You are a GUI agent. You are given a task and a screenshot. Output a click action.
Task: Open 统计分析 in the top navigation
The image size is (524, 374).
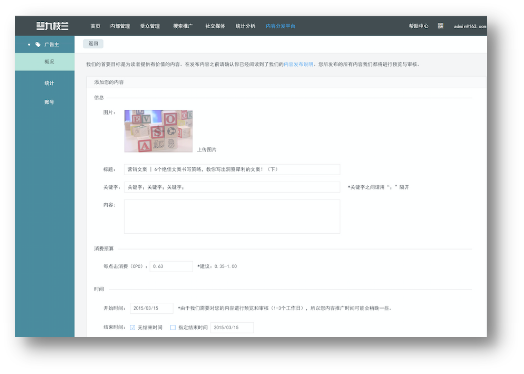(245, 26)
